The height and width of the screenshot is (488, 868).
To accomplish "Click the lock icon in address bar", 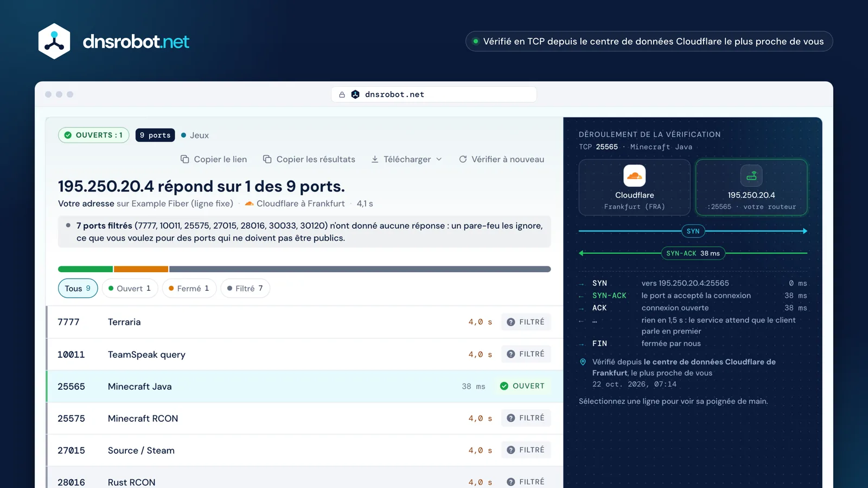I will coord(342,94).
